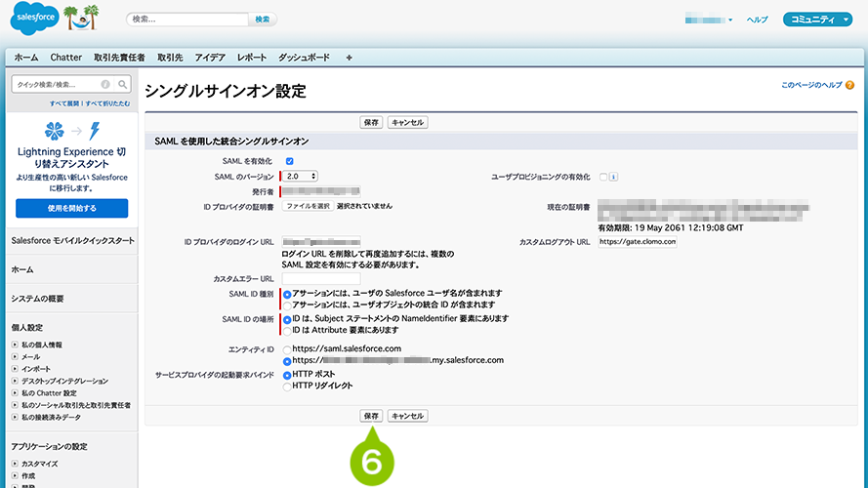
Task: Click ファイルを選択 for ID provider certificate
Action: coord(308,206)
